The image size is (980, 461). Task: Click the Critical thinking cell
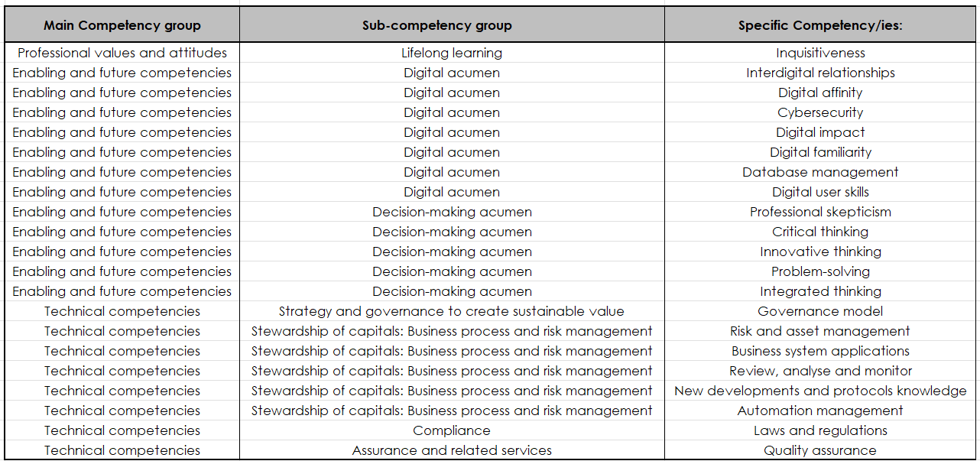(x=820, y=232)
